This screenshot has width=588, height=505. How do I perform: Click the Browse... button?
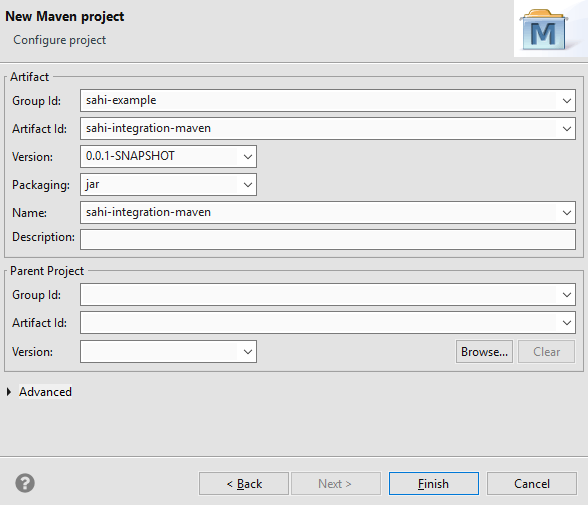[484, 352]
